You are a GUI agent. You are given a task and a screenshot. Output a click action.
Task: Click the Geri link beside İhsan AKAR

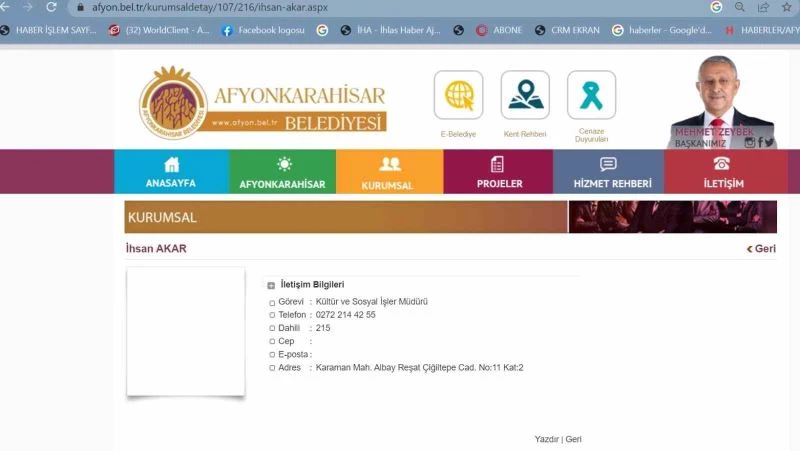pyautogui.click(x=764, y=249)
